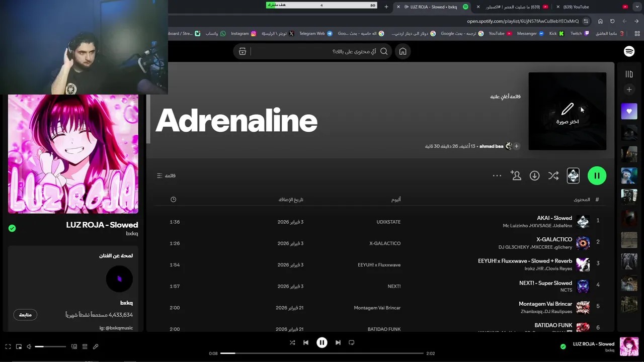The image size is (644, 362).
Task: Toggle shuffle in the playlist action row
Action: [x=553, y=175]
